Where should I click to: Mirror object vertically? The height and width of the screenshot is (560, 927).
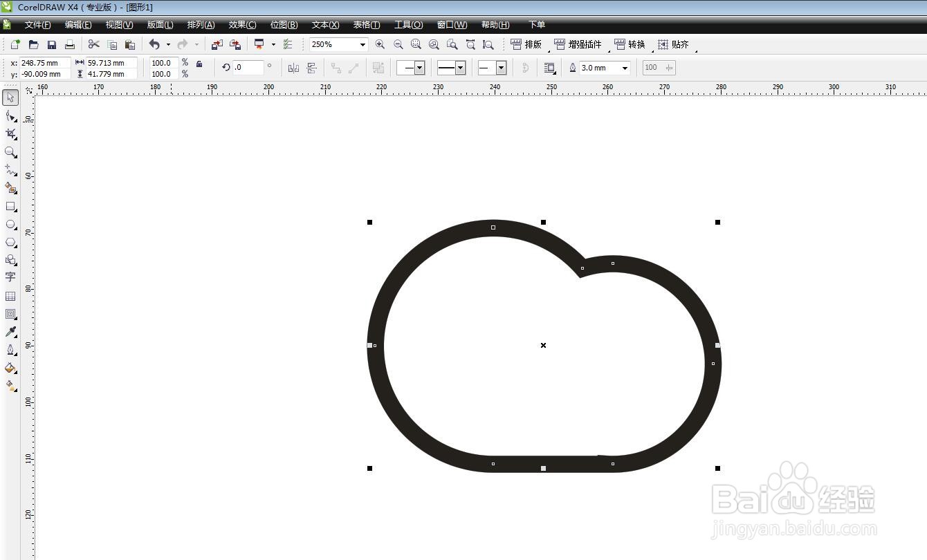(311, 68)
